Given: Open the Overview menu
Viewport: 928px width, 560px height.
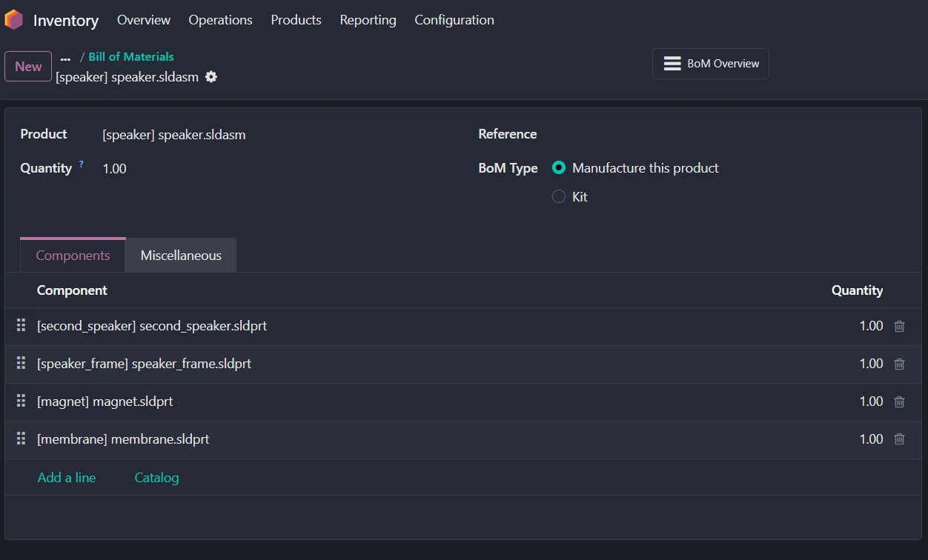Looking at the screenshot, I should (144, 20).
